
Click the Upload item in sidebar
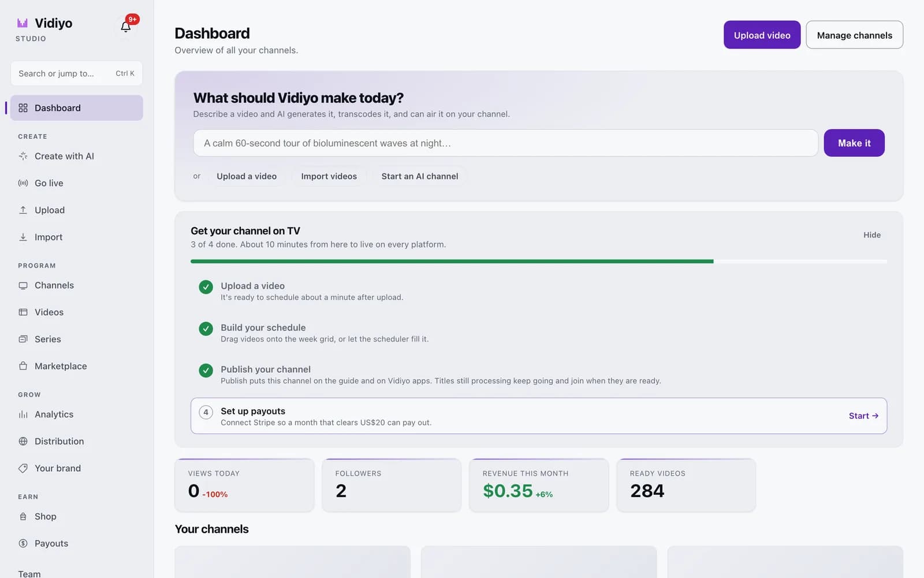coord(77,210)
